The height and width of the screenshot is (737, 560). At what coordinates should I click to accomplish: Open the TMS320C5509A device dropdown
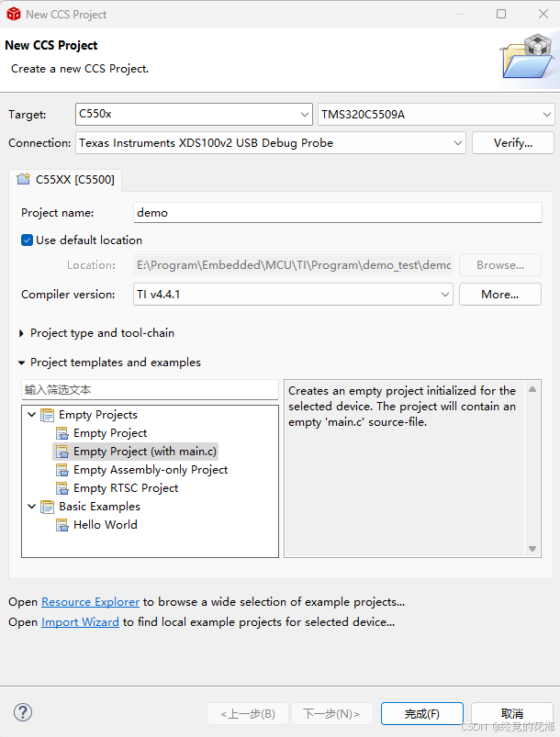546,114
